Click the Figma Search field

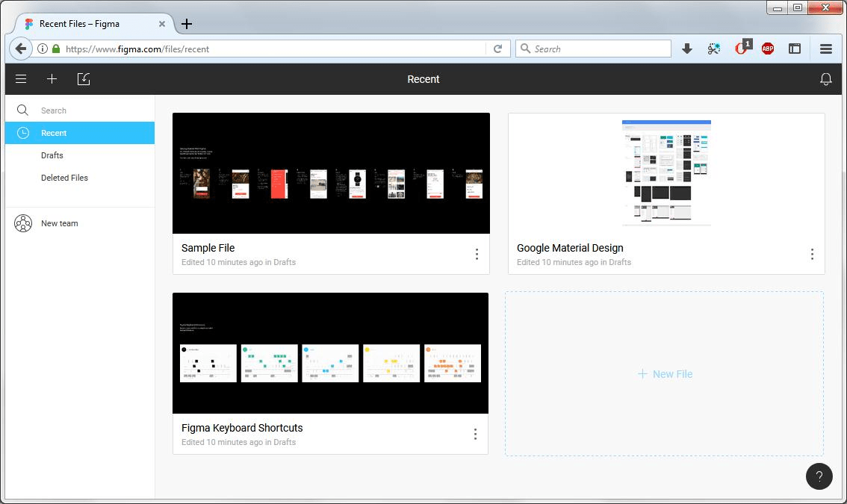tap(80, 111)
